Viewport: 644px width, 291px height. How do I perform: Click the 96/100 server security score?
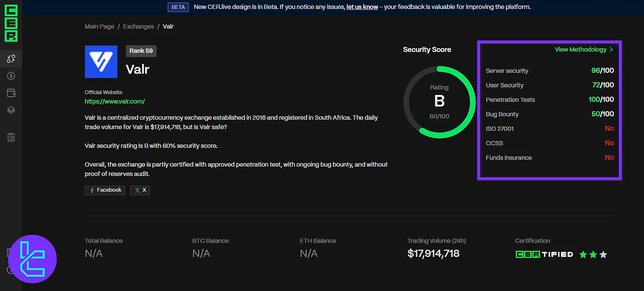click(x=603, y=71)
